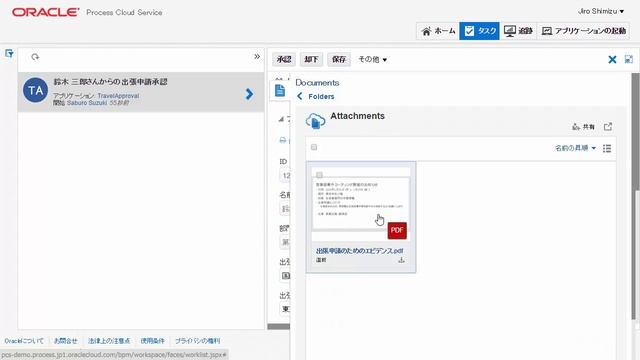This screenshot has height=360, width=640.
Task: Click the print icon in the form
Action: click(282, 140)
